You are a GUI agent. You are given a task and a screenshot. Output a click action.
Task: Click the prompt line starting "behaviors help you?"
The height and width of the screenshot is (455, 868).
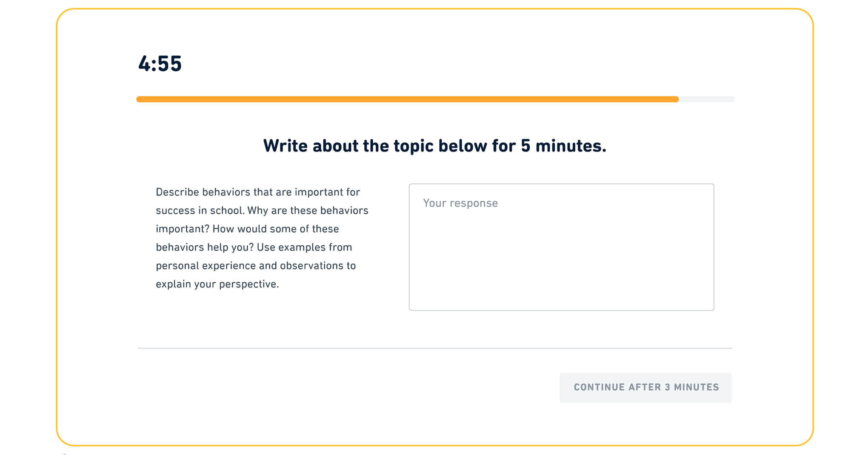pyautogui.click(x=254, y=247)
